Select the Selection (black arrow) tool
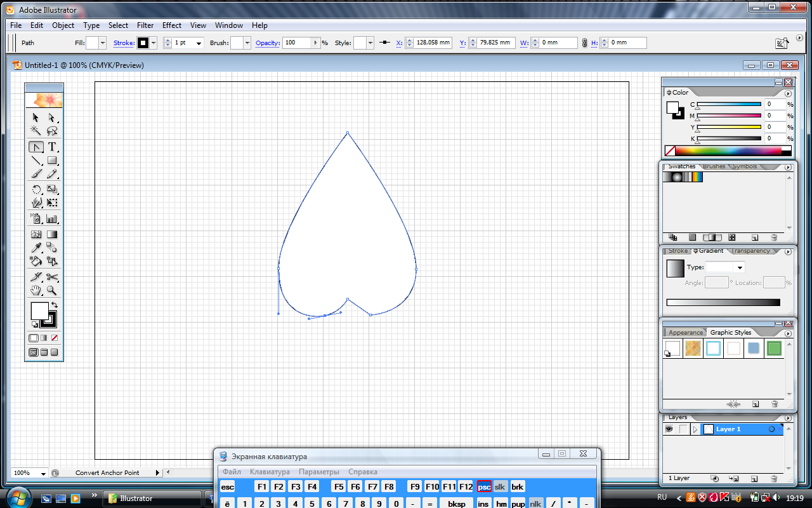The width and height of the screenshot is (812, 508). 36,117
